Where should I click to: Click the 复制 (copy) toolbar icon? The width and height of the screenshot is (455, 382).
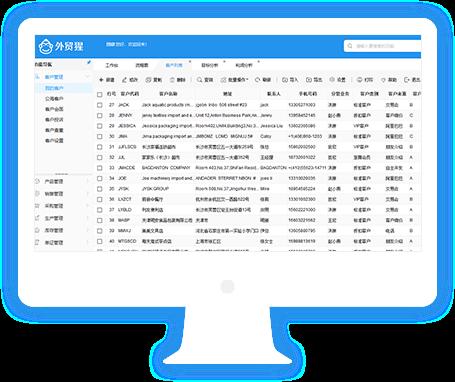click(x=148, y=80)
